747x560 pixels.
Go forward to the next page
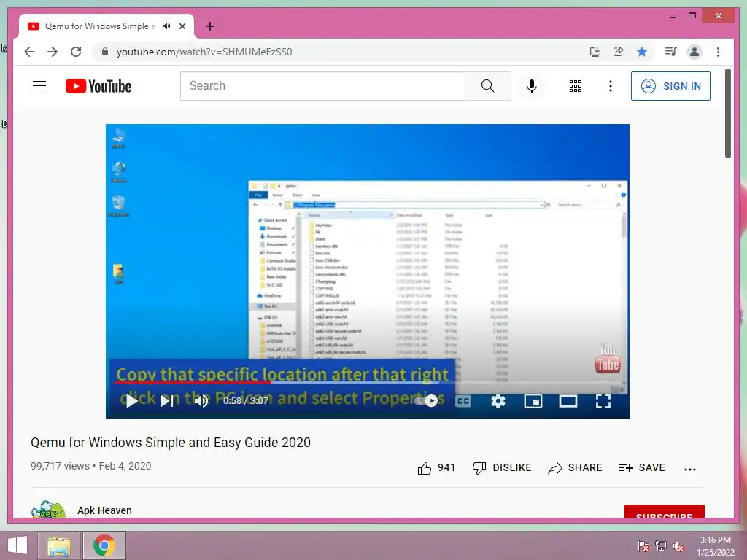(x=53, y=52)
